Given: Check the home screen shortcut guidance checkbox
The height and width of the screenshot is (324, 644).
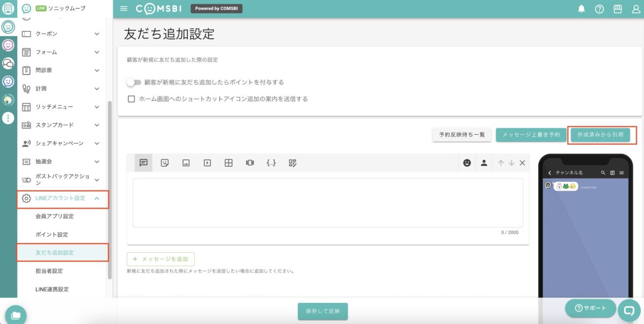Looking at the screenshot, I should point(131,99).
